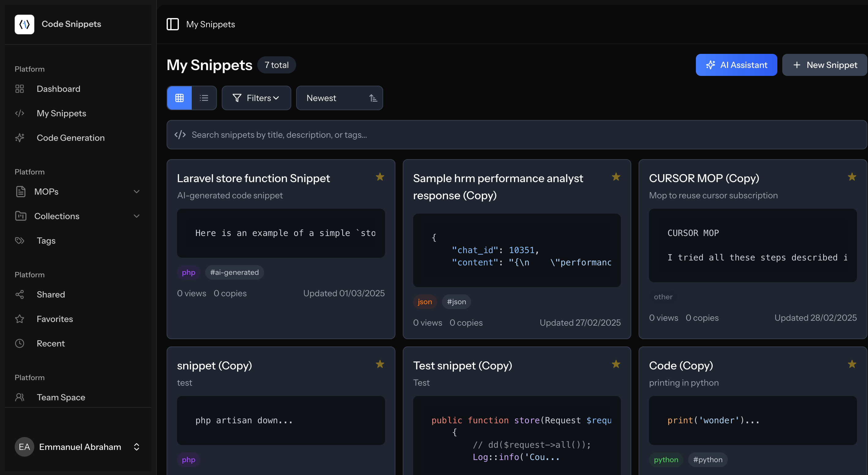This screenshot has height=475, width=868.
Task: Unfavorite the Laravel store function snippet
Action: 380,177
